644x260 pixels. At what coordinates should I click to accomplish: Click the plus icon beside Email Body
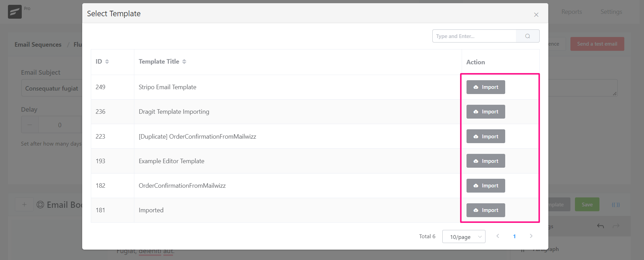(24, 204)
